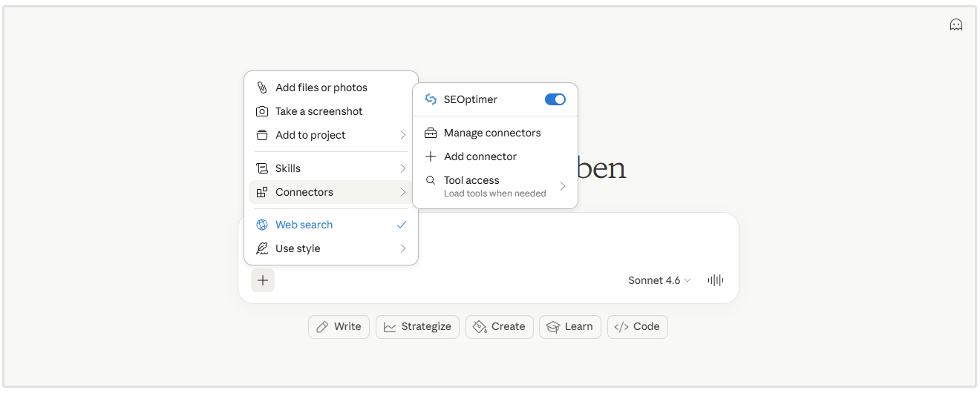Image resolution: width=980 pixels, height=393 pixels.
Task: Open the Sonnet 4.6 model dropdown
Action: (659, 280)
